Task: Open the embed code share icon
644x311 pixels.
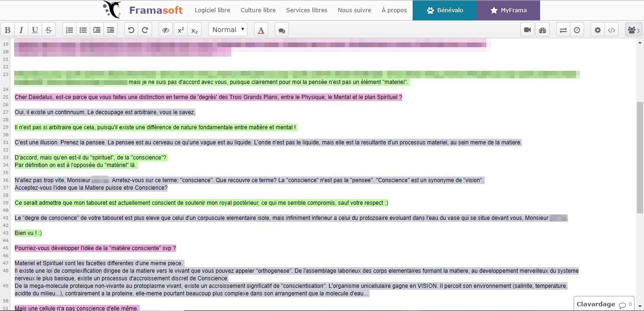Action: (611, 30)
